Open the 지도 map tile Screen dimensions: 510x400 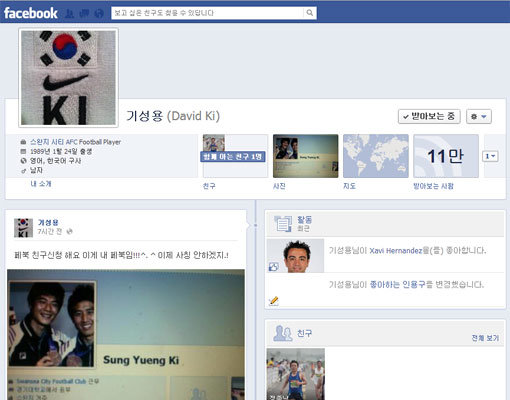tap(376, 156)
